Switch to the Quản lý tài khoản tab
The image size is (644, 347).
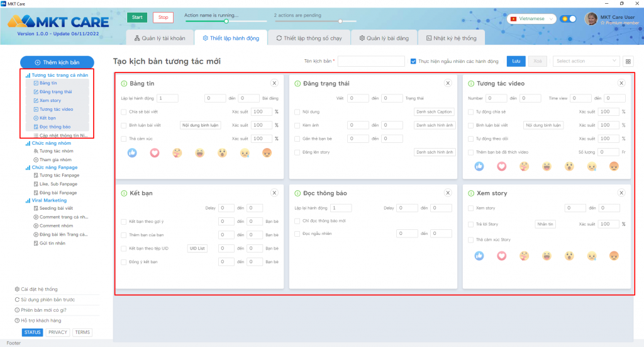159,38
